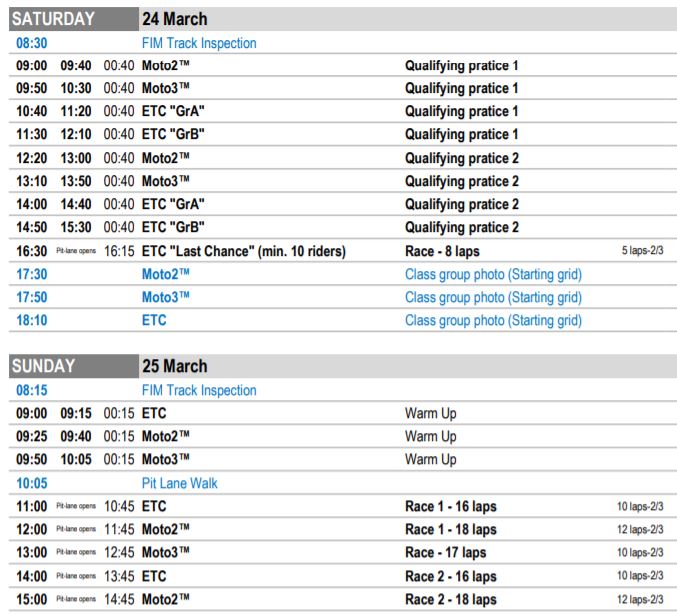This screenshot has height=615, width=677.
Task: Click Race 1 - 16 laps entry
Action: click(451, 506)
